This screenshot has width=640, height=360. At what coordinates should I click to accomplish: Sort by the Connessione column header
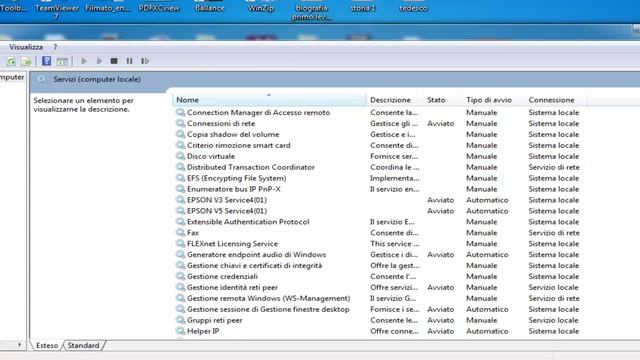(x=556, y=100)
